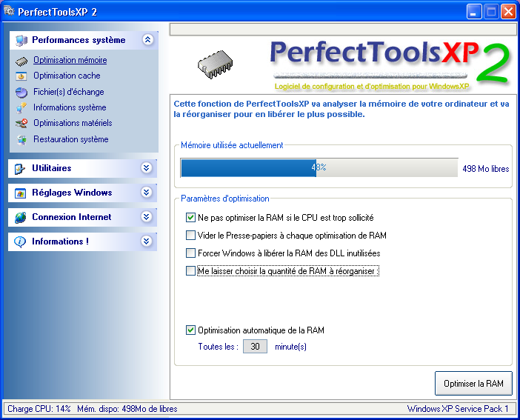520x420 pixels.
Task: Click Mém. dispo: 498Mo de libres status text
Action: (127, 409)
